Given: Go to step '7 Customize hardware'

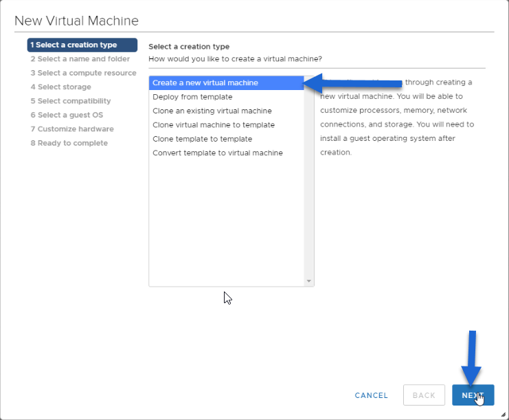Looking at the screenshot, I should 72,129.
